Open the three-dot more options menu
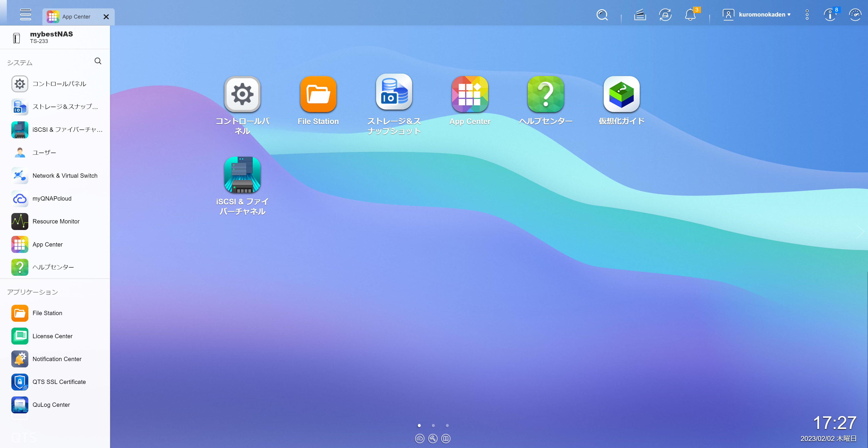Viewport: 868px width, 448px height. coord(807,15)
